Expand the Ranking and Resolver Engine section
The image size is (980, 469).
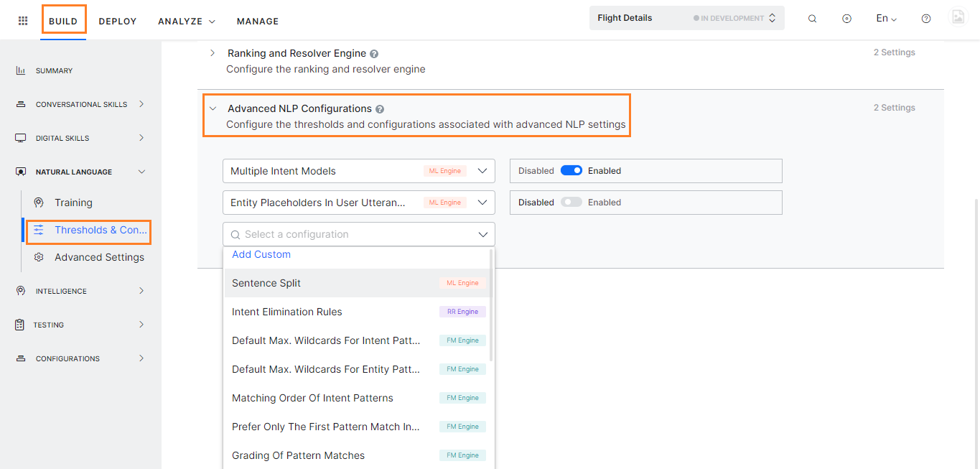click(213, 53)
